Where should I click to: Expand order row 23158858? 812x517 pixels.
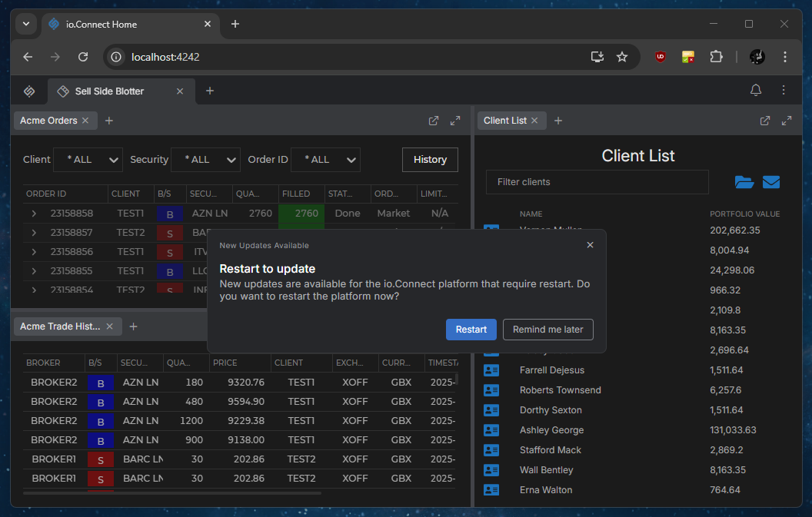tap(34, 214)
